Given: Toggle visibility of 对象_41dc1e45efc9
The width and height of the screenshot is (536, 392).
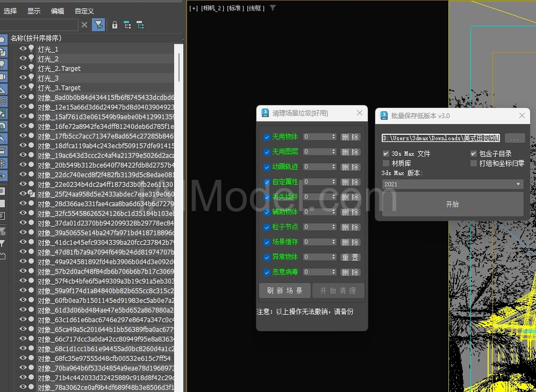Looking at the screenshot, I should coord(23,242).
